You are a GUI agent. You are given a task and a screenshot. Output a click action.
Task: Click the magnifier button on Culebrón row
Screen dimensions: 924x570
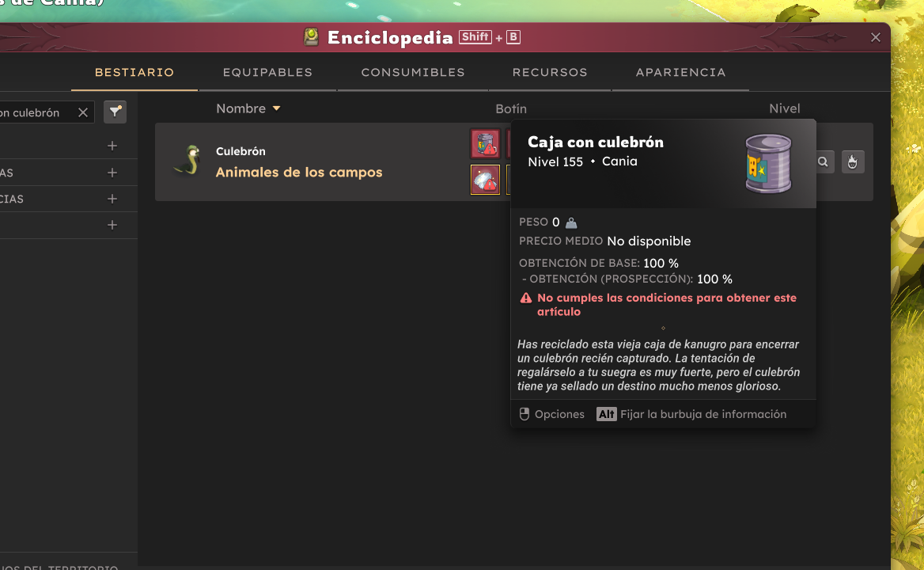823,162
